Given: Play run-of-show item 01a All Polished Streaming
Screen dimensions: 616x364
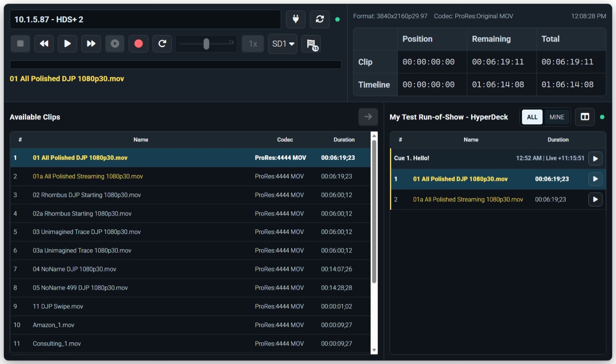Looking at the screenshot, I should point(595,200).
